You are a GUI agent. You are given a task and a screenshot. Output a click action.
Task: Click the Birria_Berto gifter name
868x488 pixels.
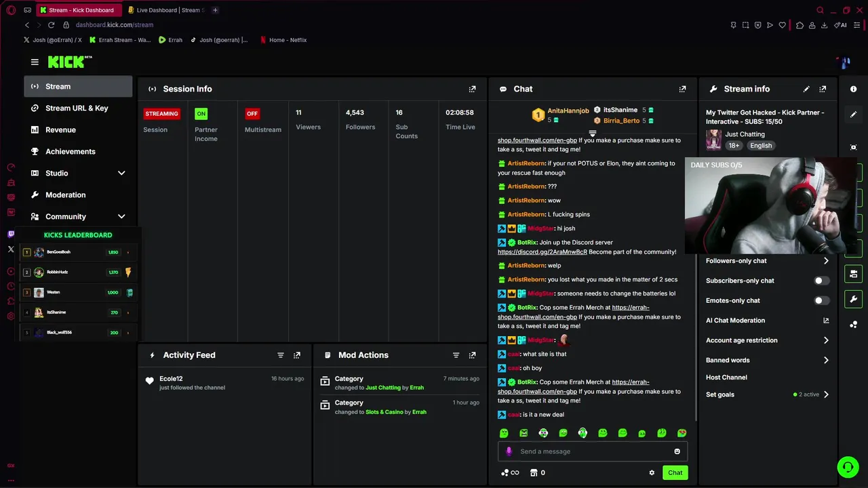click(x=621, y=121)
